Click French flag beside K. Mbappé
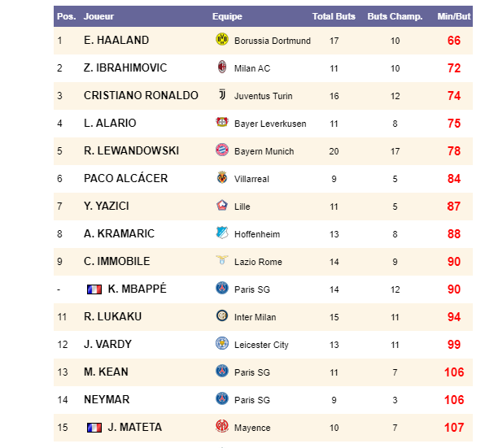498x448 pixels. (x=94, y=289)
